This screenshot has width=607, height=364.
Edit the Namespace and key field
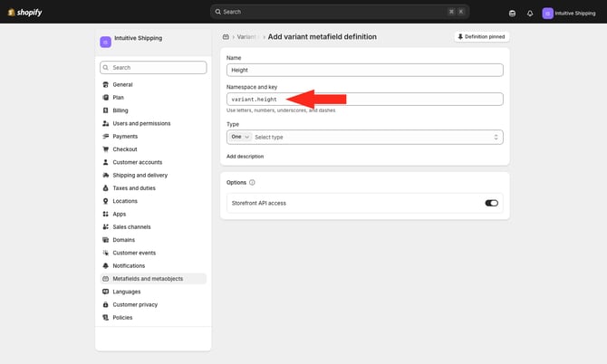365,100
